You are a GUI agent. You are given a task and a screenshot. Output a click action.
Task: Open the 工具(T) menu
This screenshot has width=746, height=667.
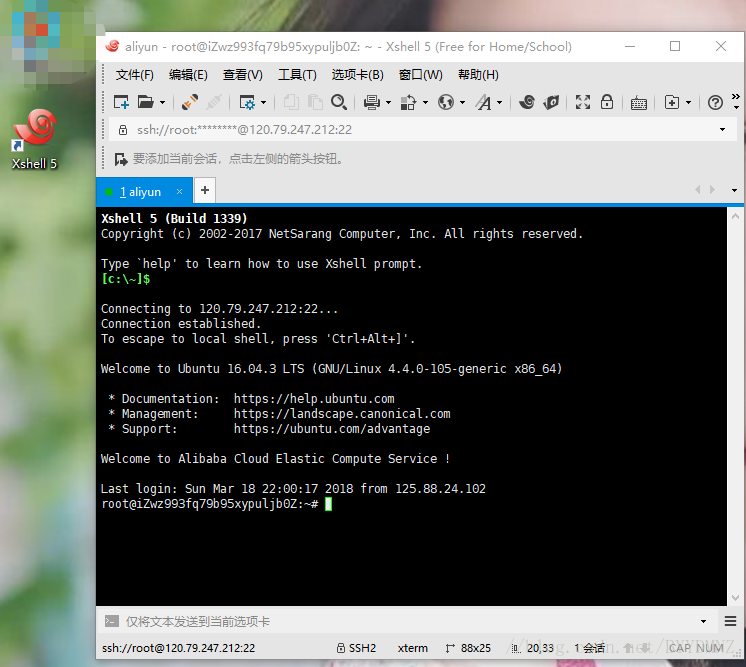[297, 75]
